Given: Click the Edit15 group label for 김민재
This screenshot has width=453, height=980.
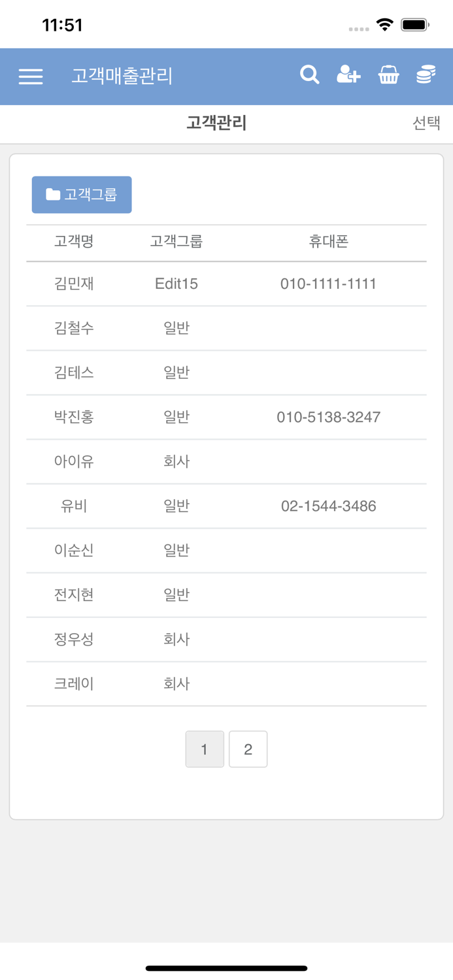Looking at the screenshot, I should pos(176,284).
